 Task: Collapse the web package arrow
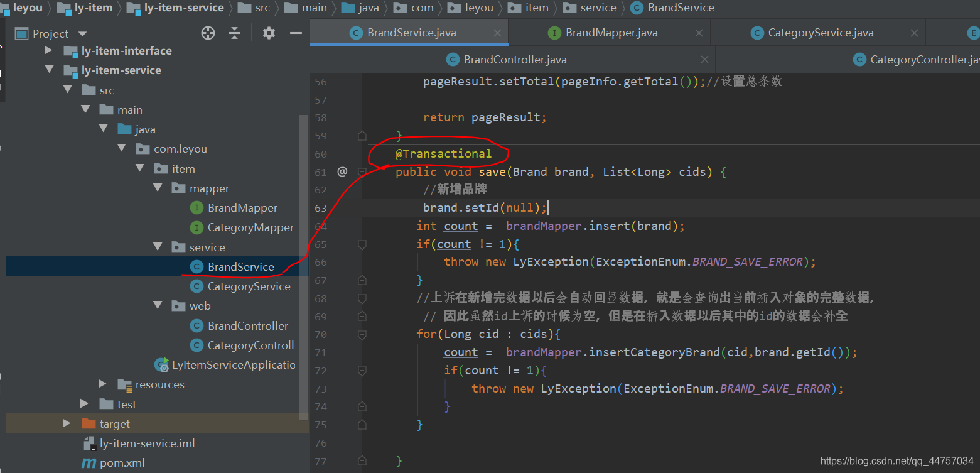click(158, 305)
